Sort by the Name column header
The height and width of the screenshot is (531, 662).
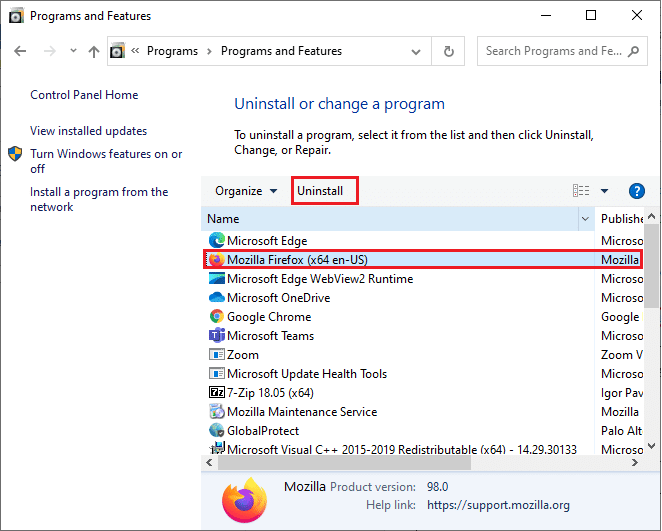(390, 219)
